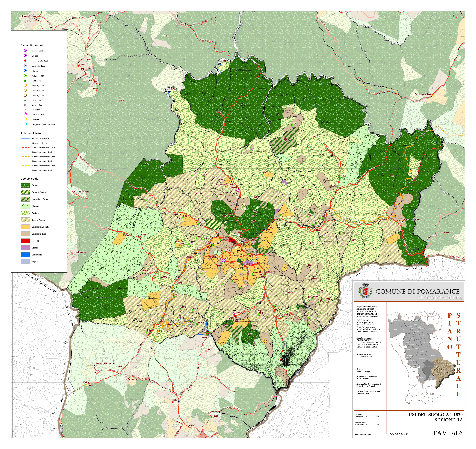Viewport: 476px width, 449px height.
Task: Click the Uccelliera yellow circle symbol
Action: click(x=25, y=119)
